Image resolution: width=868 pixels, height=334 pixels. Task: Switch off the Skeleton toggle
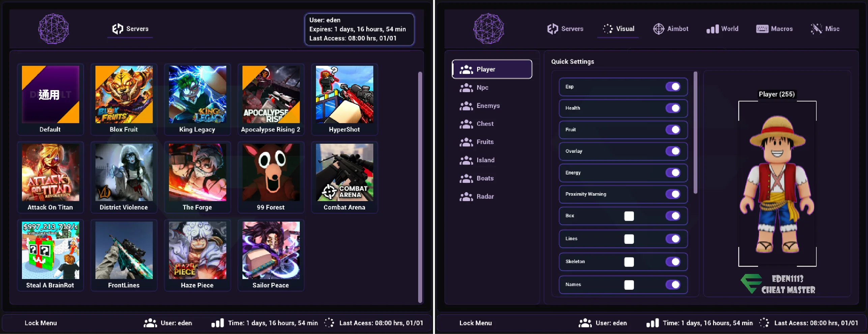pos(673,262)
